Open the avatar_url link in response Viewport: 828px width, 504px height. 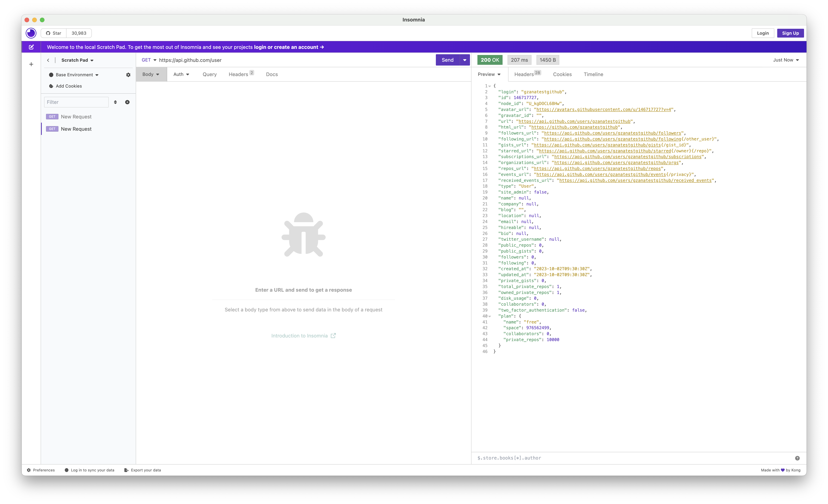coord(604,110)
